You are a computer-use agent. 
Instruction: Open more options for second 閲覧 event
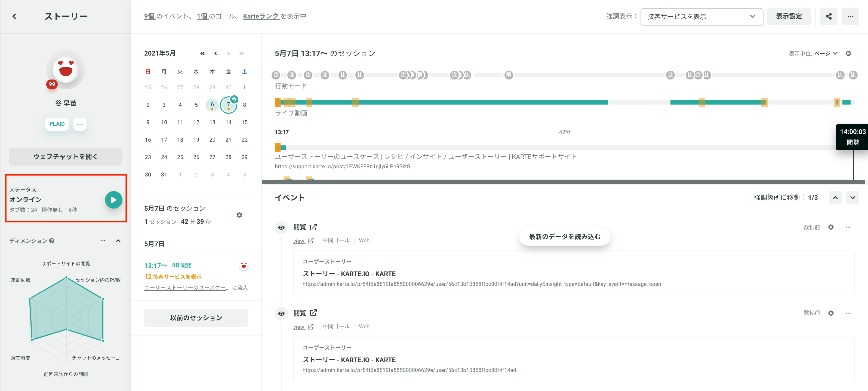(848, 313)
